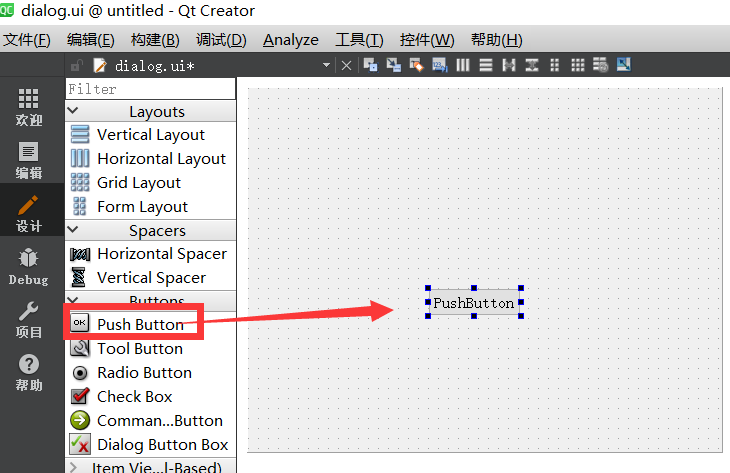Click the lock icon beside dialog.ui
This screenshot has width=730, height=473.
point(76,66)
